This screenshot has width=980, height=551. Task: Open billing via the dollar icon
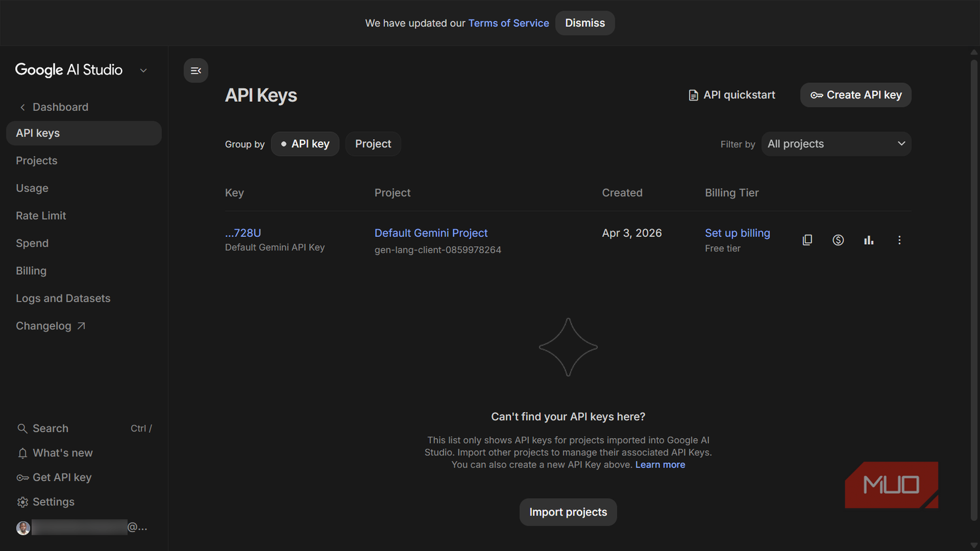click(838, 240)
